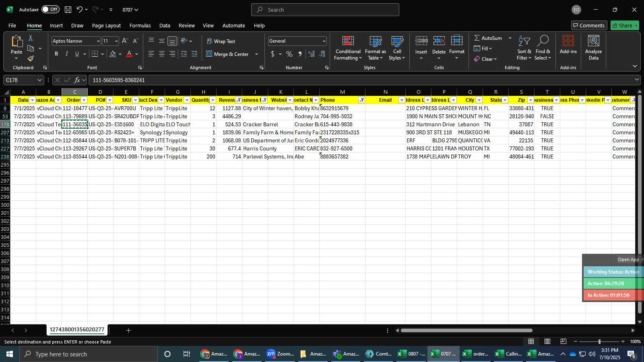This screenshot has height=362, width=644.
Task: Click the Fill Color bucket swatch
Action: coord(113,54)
